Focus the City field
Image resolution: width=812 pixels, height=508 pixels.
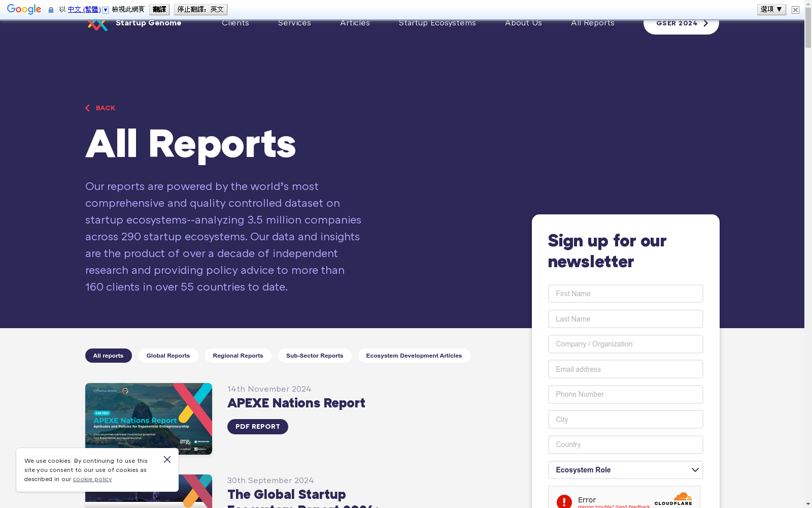tap(625, 420)
